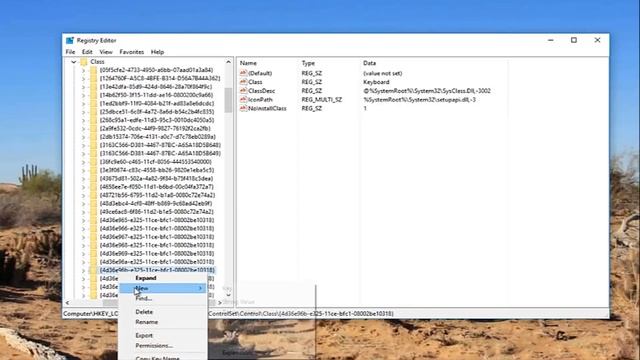This screenshot has height=360, width=640.
Task: Select the 3163C566 key ending in 649
Action: [x=160, y=153]
